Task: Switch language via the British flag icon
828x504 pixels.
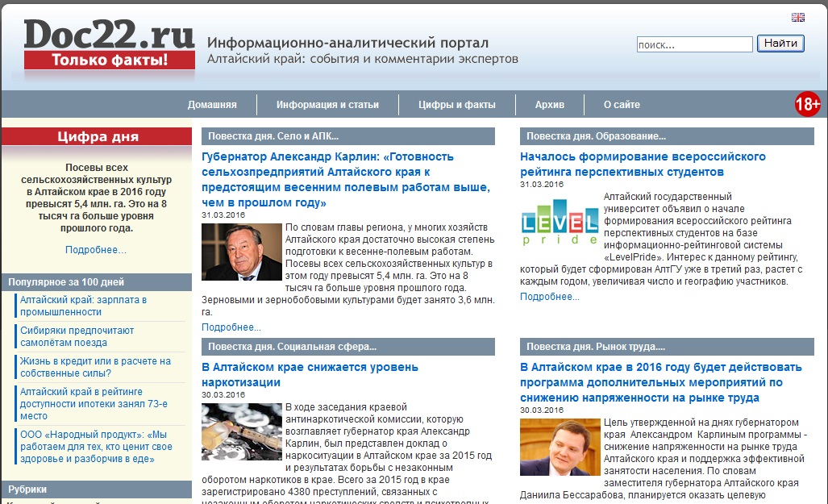Action: pyautogui.click(x=797, y=17)
